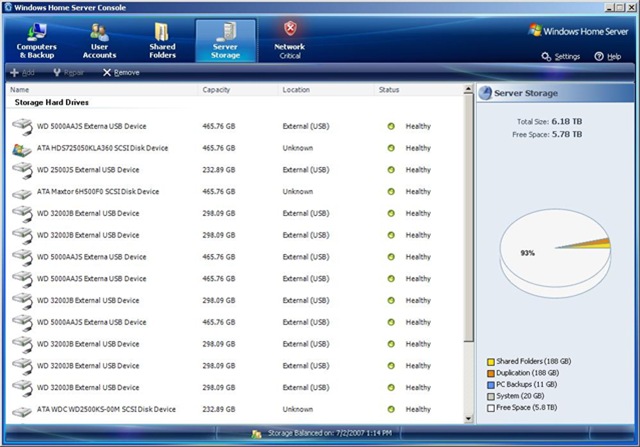Click scrollbar up arrow in drive list
The width and height of the screenshot is (640, 447).
[468, 90]
